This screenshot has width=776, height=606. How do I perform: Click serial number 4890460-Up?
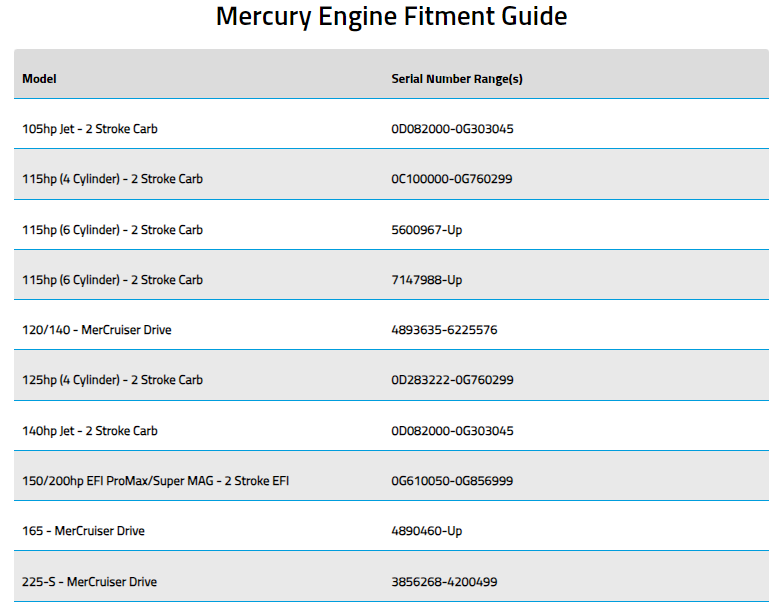(x=426, y=531)
